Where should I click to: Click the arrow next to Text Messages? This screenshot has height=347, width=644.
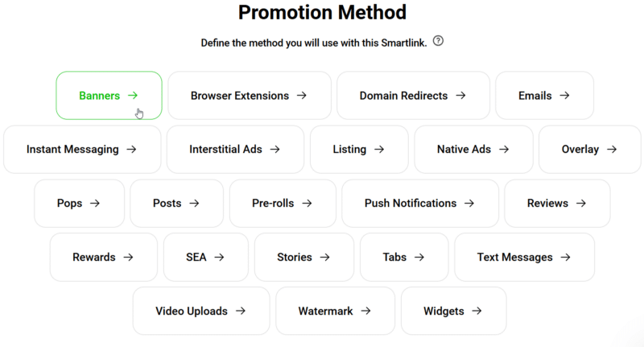(565, 258)
